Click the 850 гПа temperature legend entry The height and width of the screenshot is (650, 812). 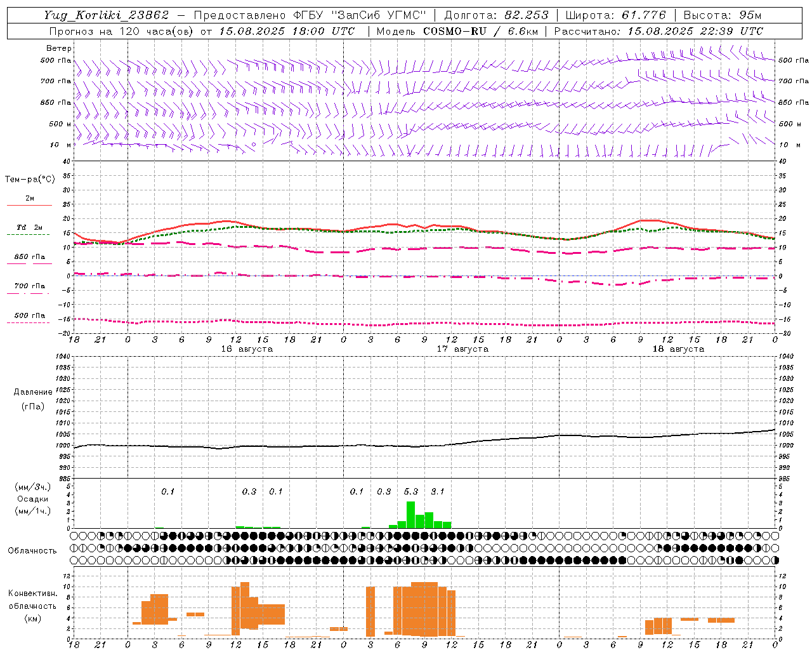(x=29, y=257)
